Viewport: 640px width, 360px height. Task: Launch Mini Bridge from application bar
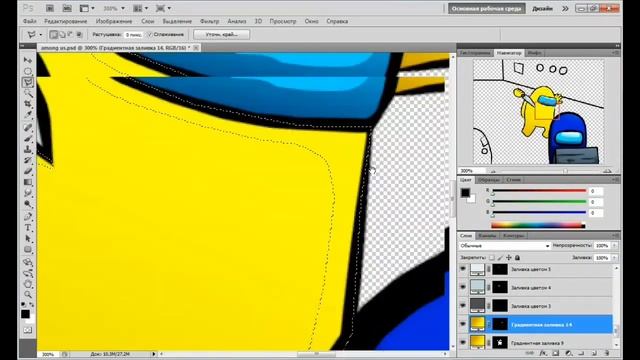tap(67, 8)
